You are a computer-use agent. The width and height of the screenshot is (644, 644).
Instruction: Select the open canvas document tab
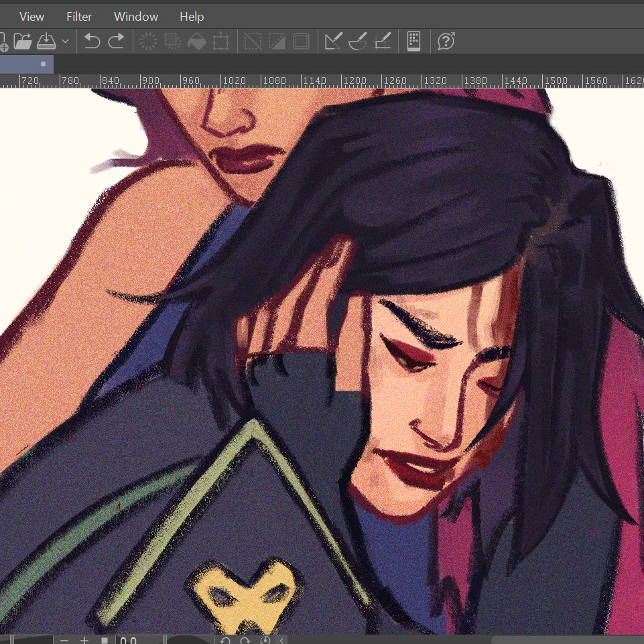pos(26,64)
